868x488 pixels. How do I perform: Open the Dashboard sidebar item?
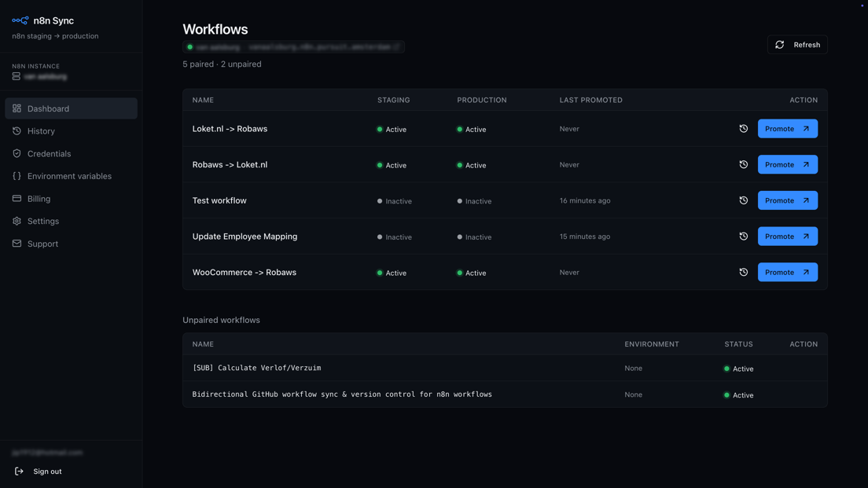coord(71,108)
